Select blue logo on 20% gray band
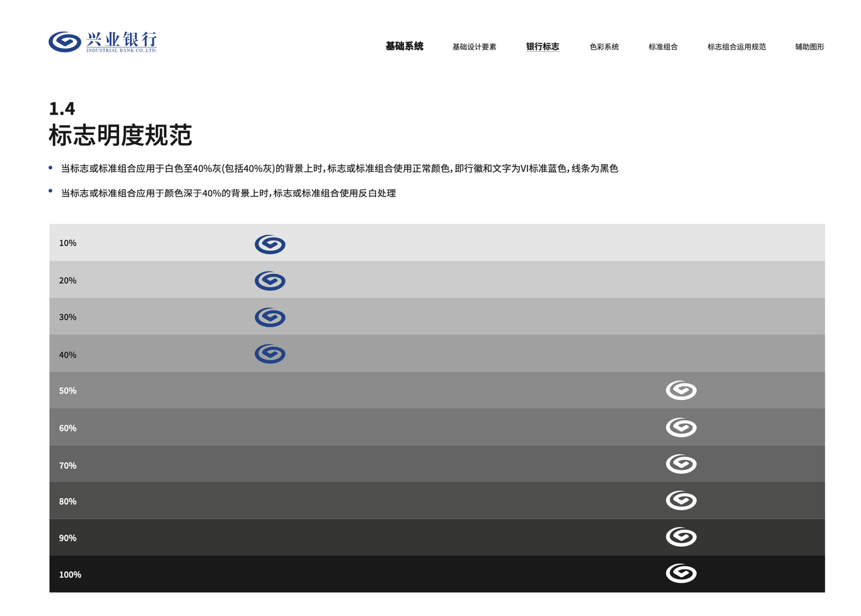This screenshot has width=861, height=616. [270, 281]
